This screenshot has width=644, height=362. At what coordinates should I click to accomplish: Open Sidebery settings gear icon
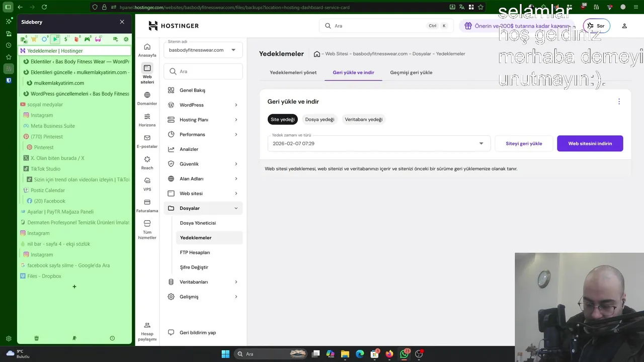coord(126,39)
